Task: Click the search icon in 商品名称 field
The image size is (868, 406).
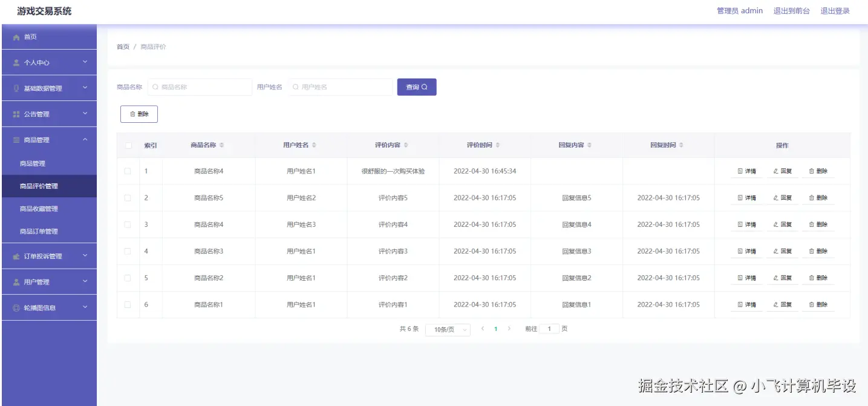Action: [155, 87]
